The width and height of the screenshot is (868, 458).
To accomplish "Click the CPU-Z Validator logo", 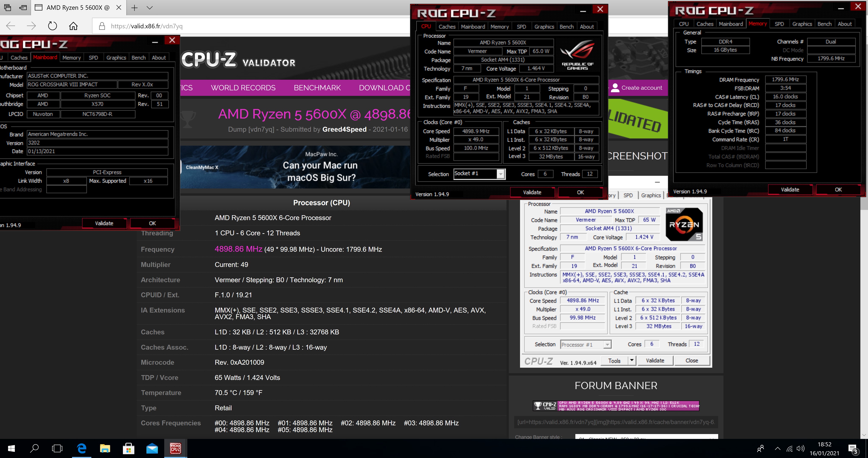I will pyautogui.click(x=238, y=60).
